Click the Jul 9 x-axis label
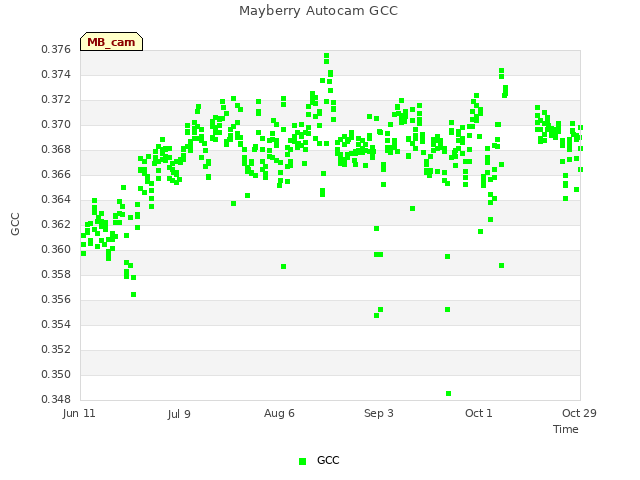Viewport: 640px width, 480px height. (179, 414)
